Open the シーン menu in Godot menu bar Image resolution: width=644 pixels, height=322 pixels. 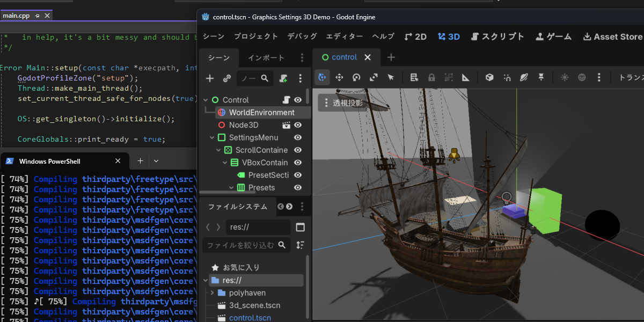(214, 36)
